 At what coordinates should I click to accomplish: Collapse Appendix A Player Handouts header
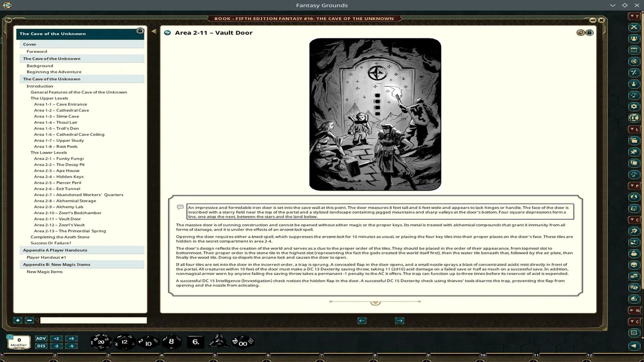click(x=83, y=250)
